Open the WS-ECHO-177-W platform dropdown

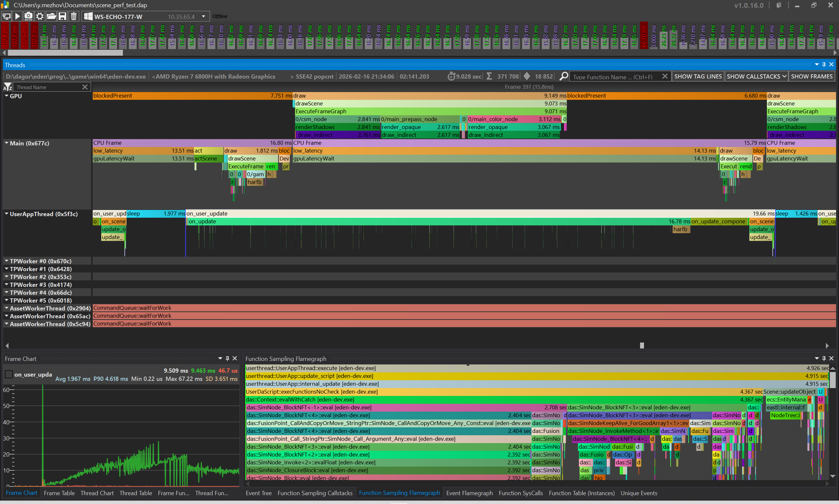tap(203, 16)
